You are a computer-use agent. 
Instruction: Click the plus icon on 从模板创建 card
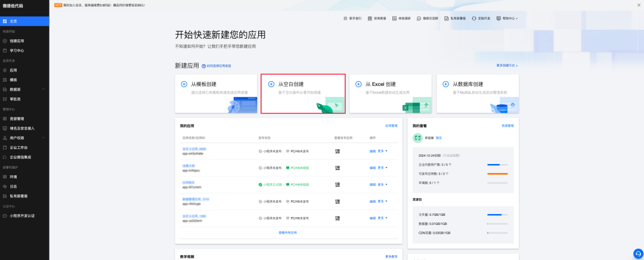[184, 84]
